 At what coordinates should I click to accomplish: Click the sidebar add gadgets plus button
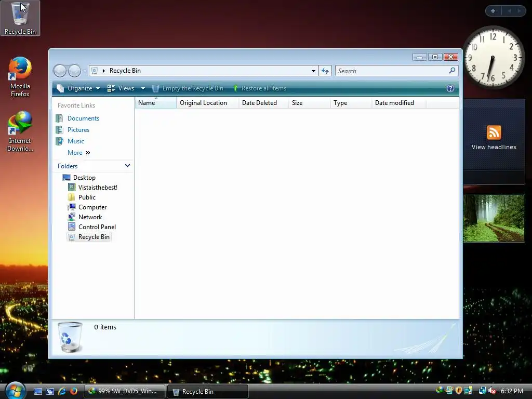pyautogui.click(x=493, y=11)
